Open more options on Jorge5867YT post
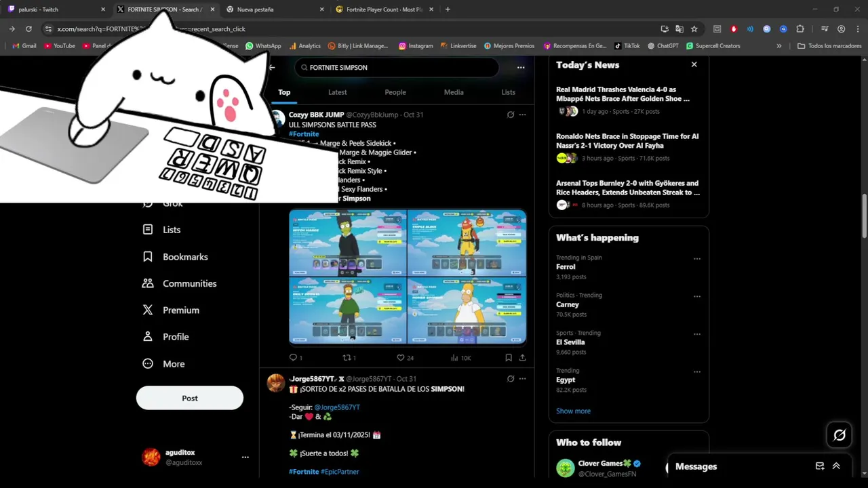868x488 pixels. [522, 379]
